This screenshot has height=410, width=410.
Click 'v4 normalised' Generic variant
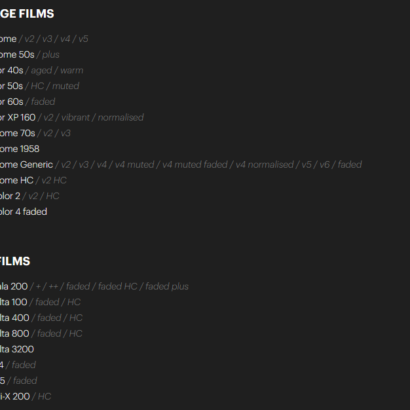tap(264, 164)
